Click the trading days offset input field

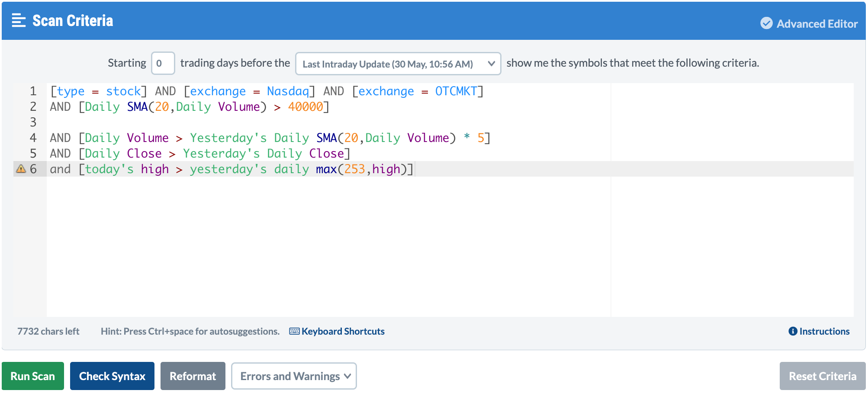[x=163, y=63]
